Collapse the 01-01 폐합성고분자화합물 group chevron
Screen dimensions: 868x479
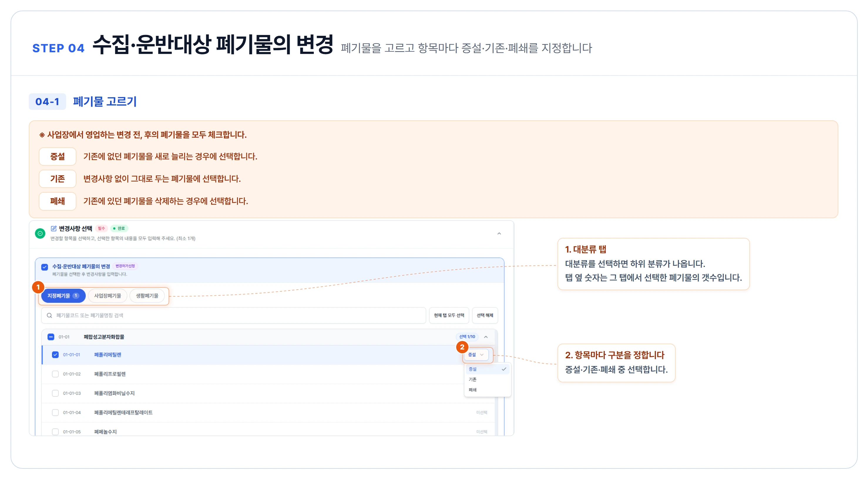coord(486,337)
